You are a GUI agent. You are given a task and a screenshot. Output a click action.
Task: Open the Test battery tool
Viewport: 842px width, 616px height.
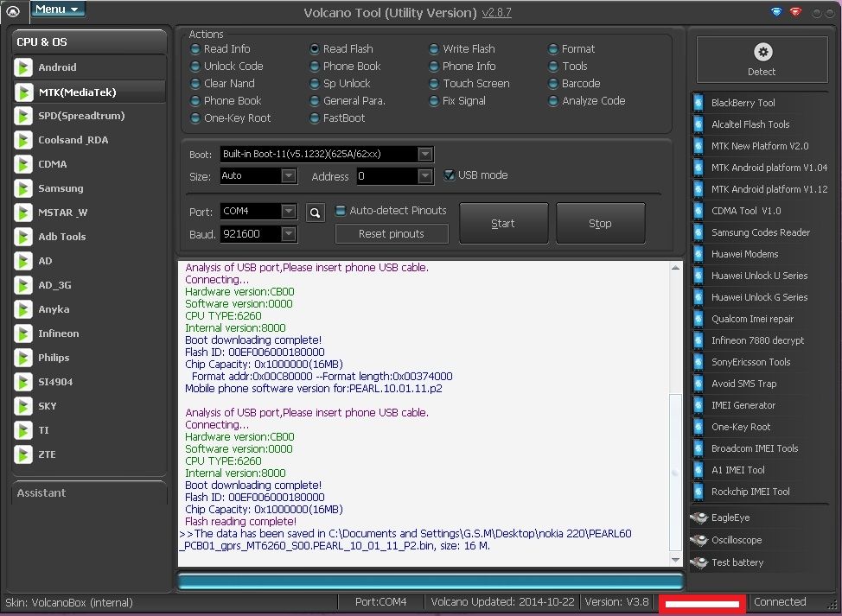pos(737,562)
